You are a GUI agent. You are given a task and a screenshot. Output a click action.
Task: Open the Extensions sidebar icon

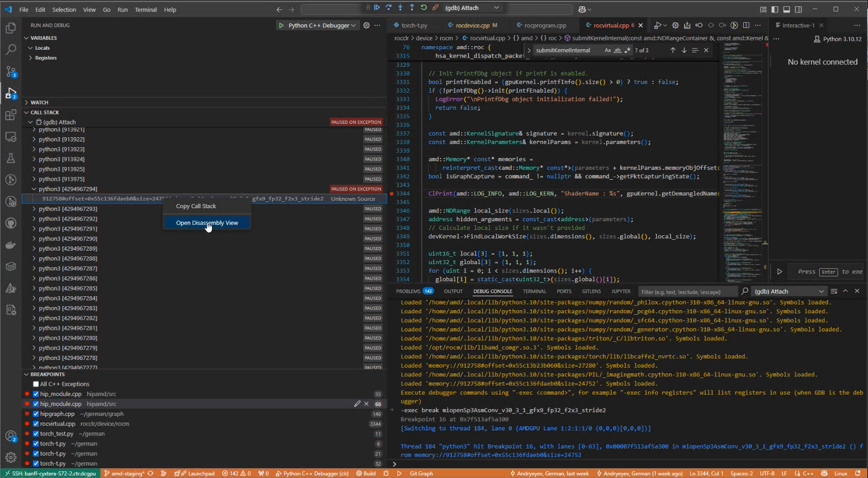[x=11, y=115]
